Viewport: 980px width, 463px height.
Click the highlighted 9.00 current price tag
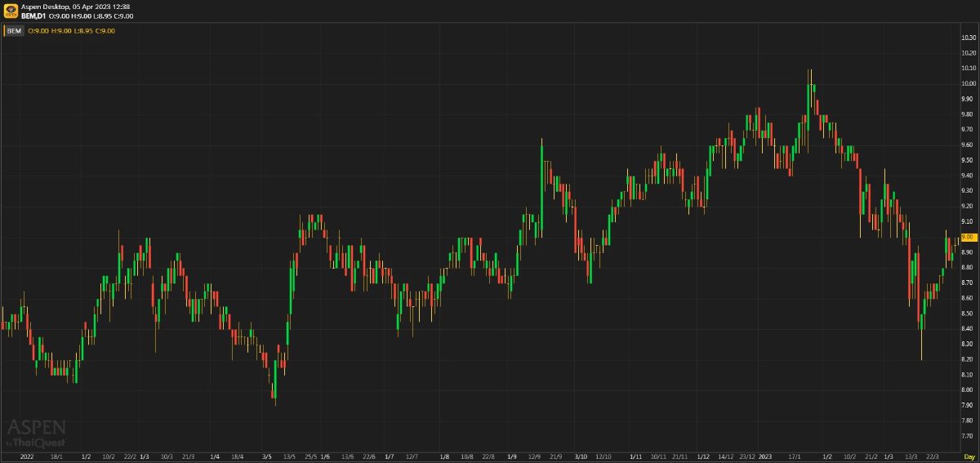click(969, 237)
